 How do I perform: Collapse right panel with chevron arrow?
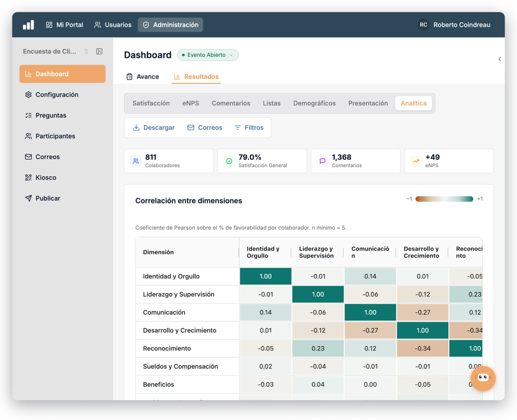click(499, 59)
